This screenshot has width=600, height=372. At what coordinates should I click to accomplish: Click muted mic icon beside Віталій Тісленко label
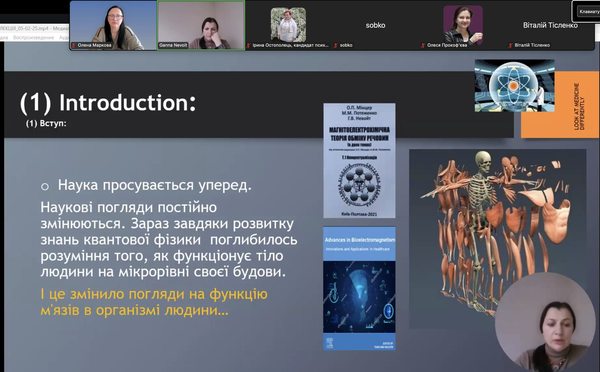click(x=510, y=45)
